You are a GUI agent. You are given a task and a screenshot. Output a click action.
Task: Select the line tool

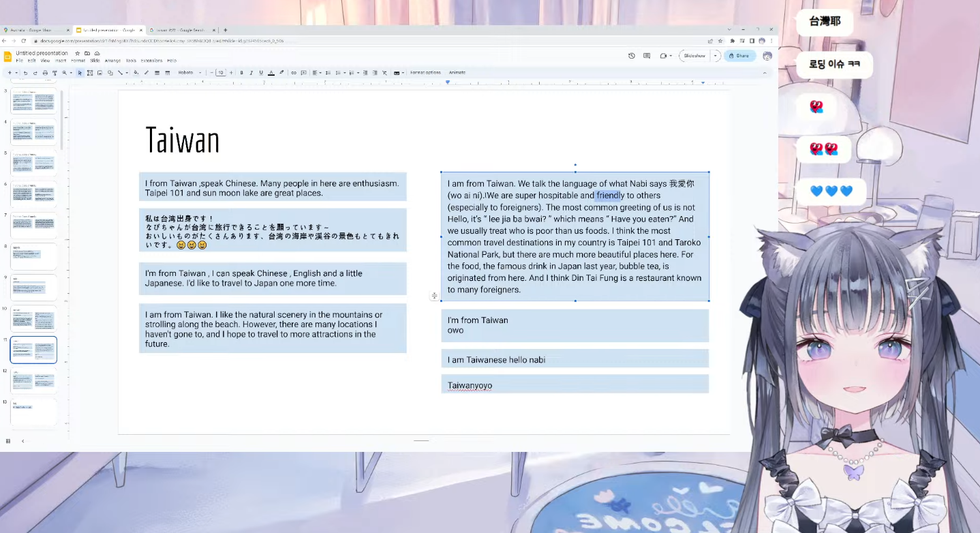coord(120,72)
